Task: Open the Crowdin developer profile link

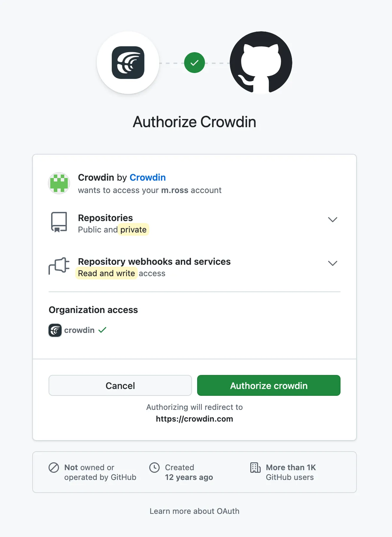Action: [148, 177]
